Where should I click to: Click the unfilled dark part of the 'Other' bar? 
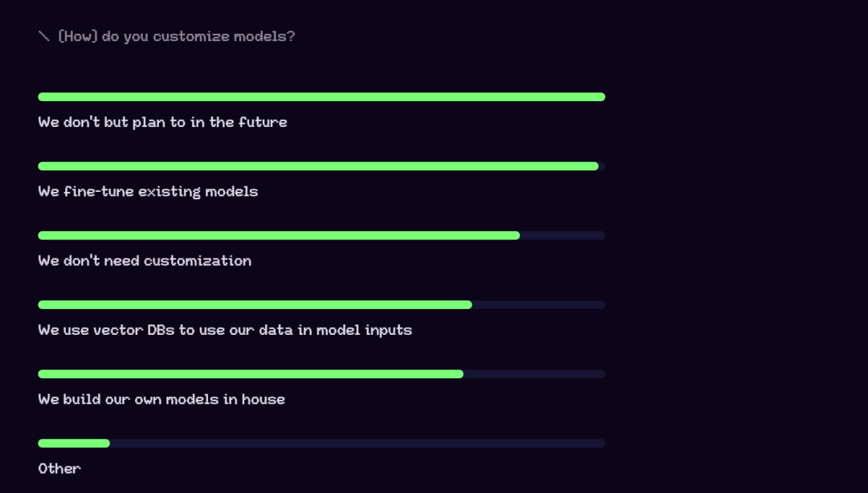(358, 443)
